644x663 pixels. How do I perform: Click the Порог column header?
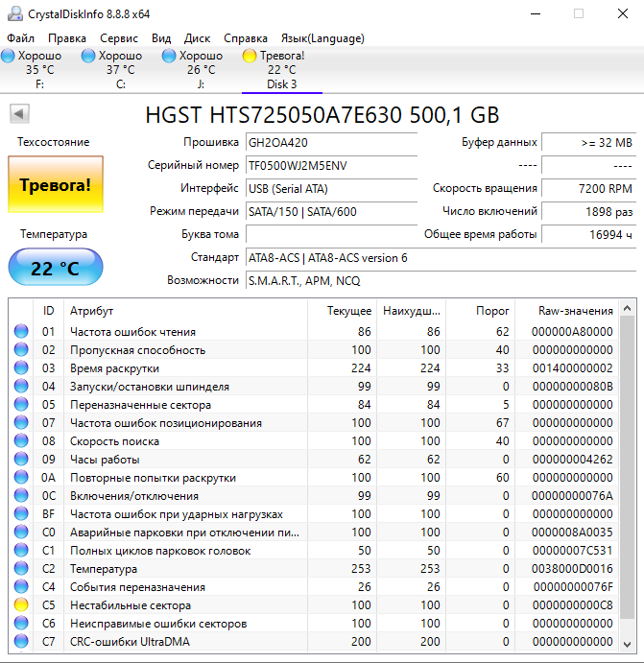coord(480,311)
